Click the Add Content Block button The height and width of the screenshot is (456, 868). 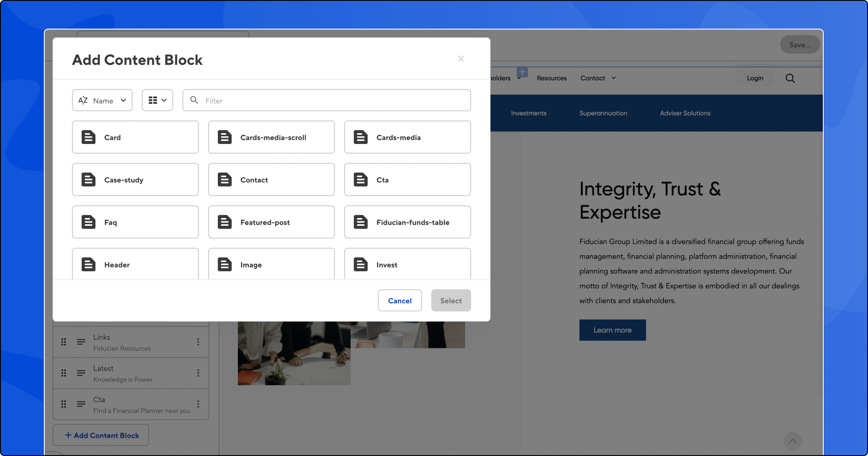(x=101, y=435)
